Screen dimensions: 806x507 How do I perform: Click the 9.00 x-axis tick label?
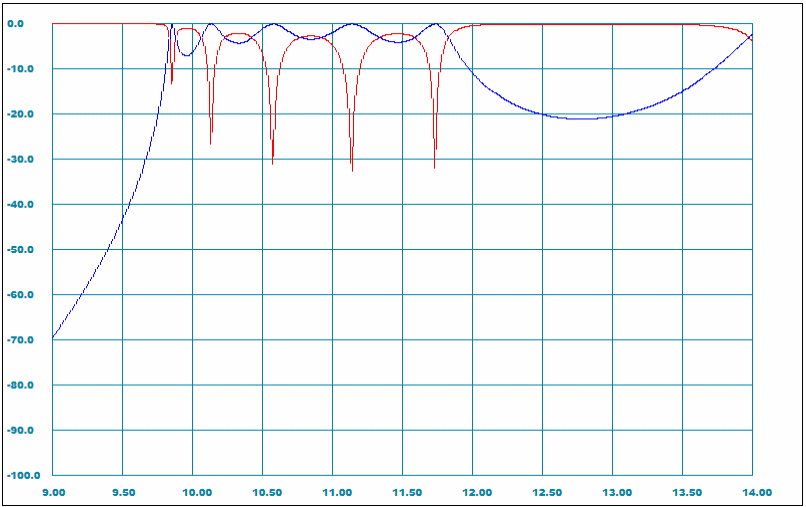(x=53, y=492)
